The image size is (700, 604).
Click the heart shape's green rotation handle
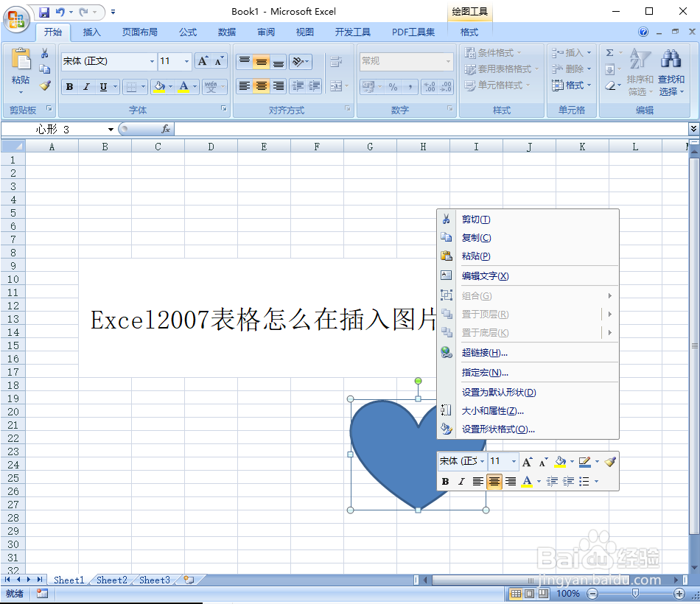tap(418, 381)
